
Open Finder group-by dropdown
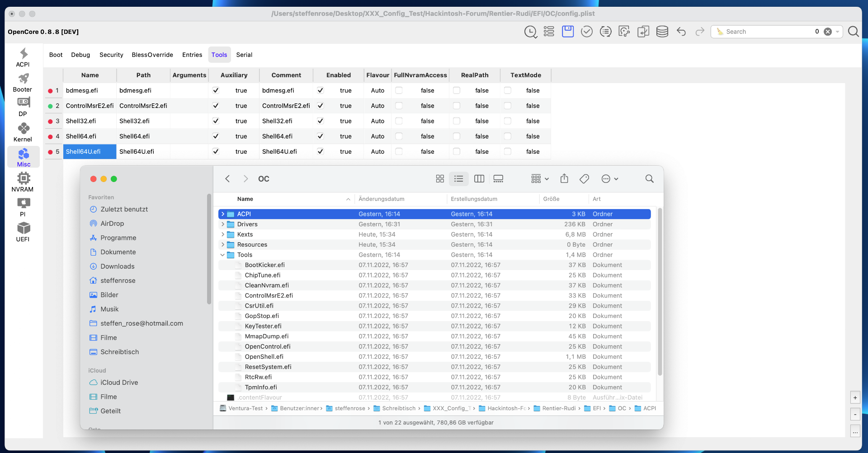pyautogui.click(x=540, y=179)
